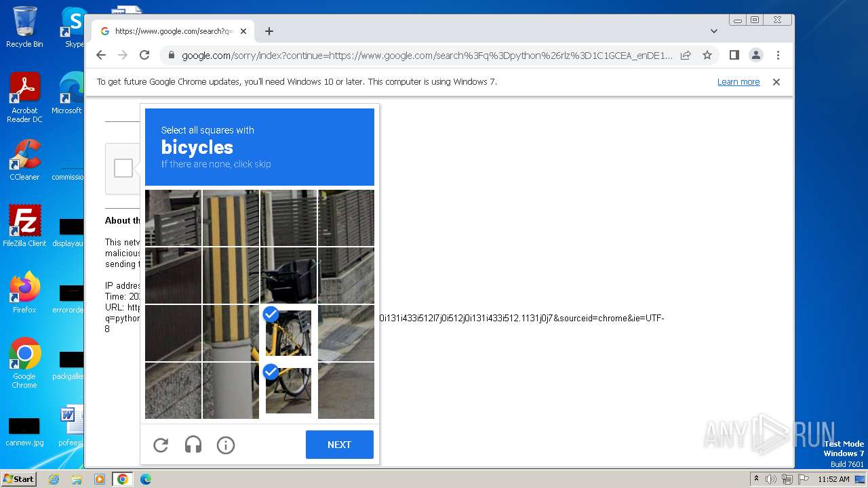Show hidden tray icons arrow
The image size is (868, 488).
tap(756, 479)
